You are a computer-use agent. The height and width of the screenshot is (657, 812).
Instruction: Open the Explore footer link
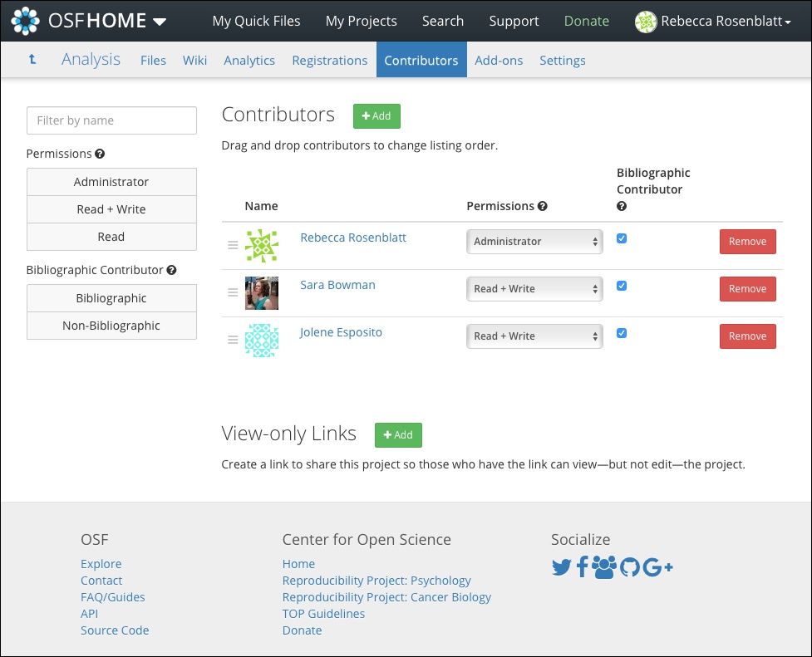101,564
